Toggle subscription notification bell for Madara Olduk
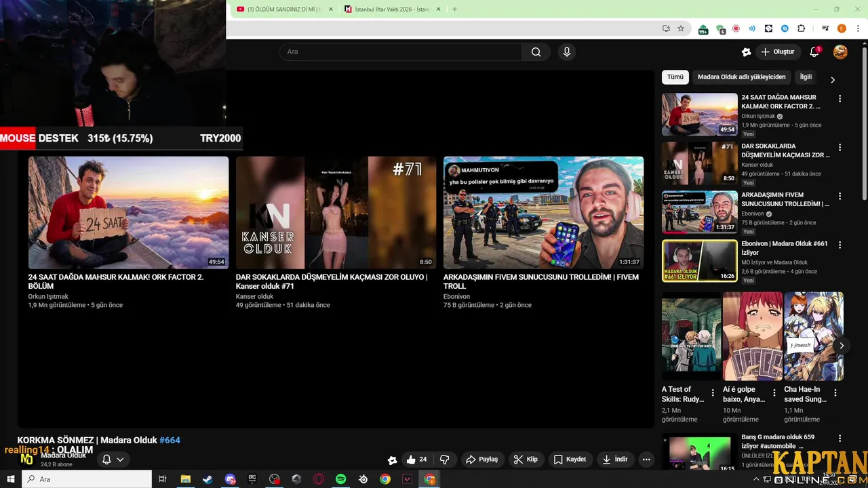Viewport: 868px width, 488px height. click(113, 460)
